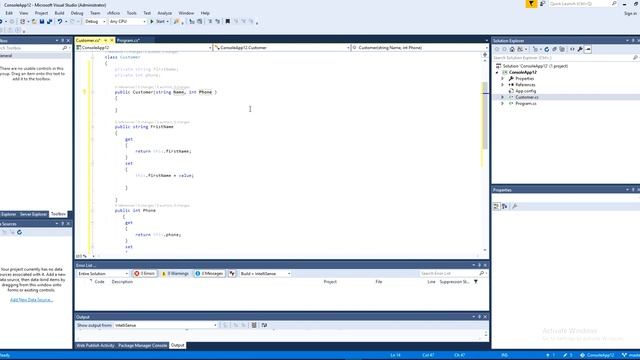Switch to the Server Explorer tab
Screen dimensions: 640x360
pyautogui.click(x=33, y=214)
